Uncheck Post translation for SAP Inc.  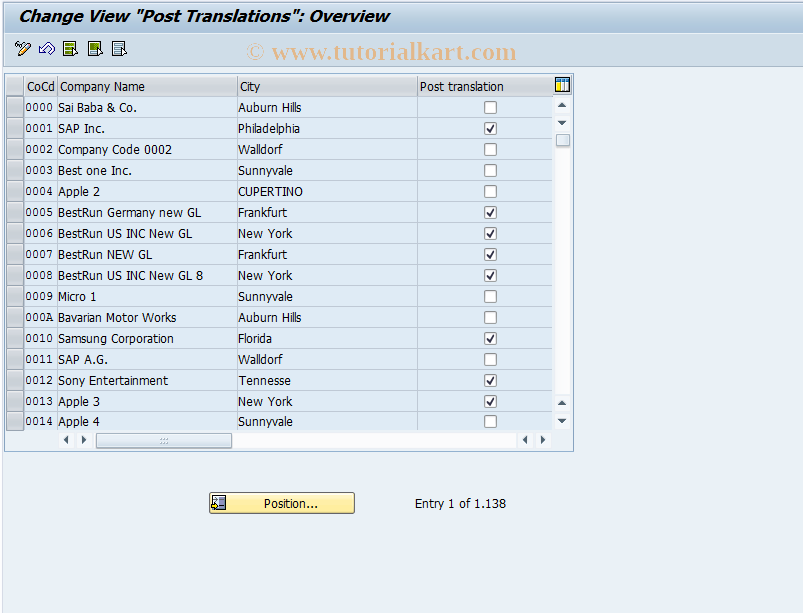click(x=490, y=129)
